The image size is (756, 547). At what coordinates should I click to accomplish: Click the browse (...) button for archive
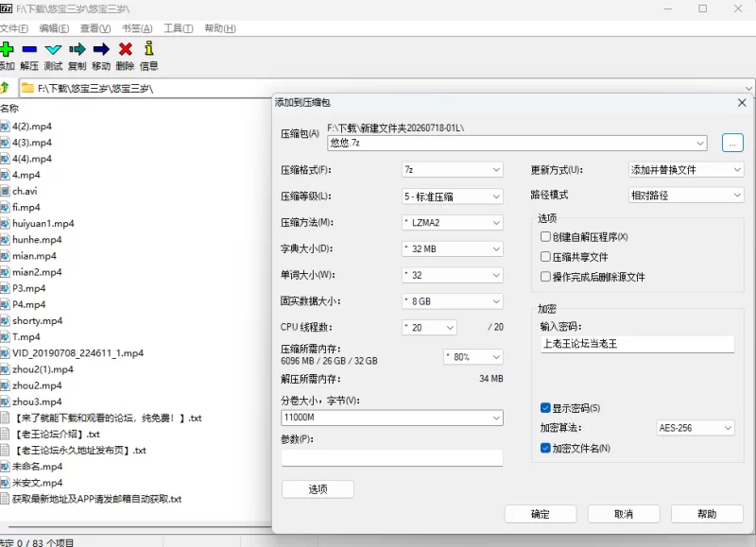point(732,144)
